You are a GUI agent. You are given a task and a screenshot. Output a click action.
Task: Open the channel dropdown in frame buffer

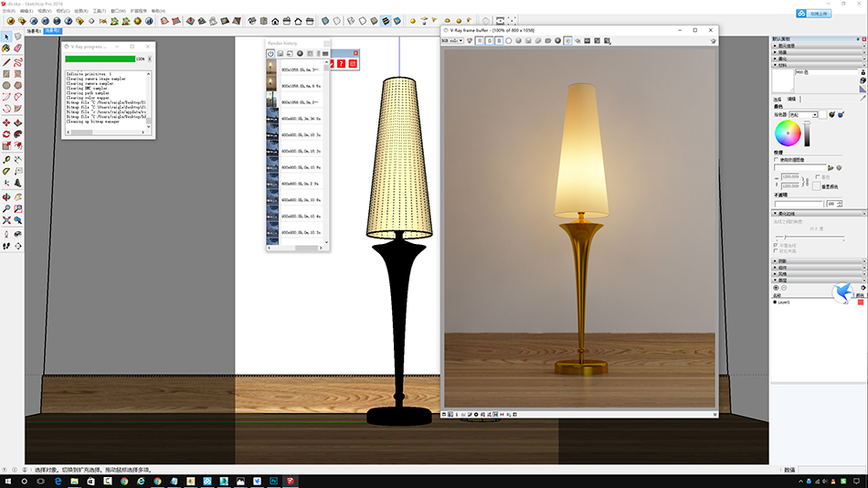pyautogui.click(x=455, y=41)
